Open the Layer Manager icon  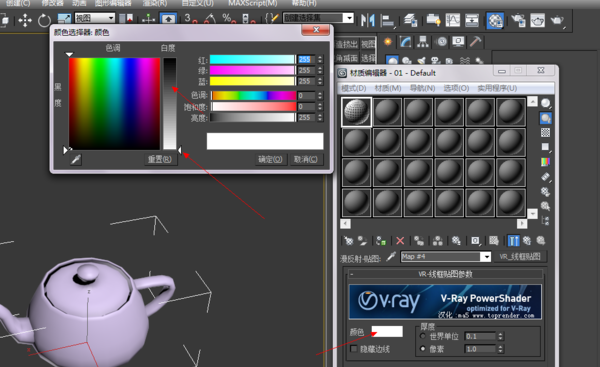[411, 20]
